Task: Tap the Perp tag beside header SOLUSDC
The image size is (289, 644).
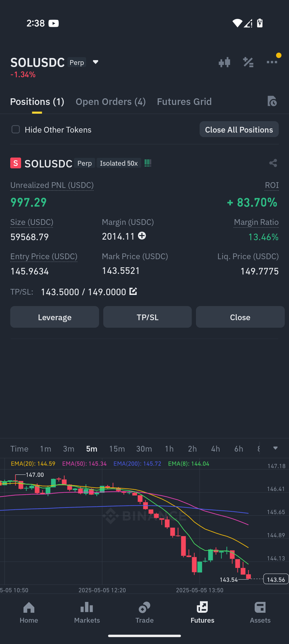Action: (77, 62)
